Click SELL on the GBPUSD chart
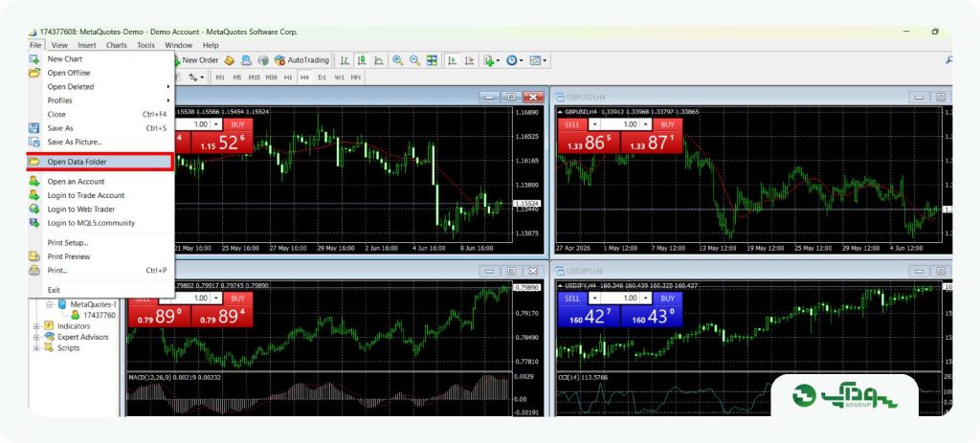Screen dimensions: 980x443 (572, 124)
